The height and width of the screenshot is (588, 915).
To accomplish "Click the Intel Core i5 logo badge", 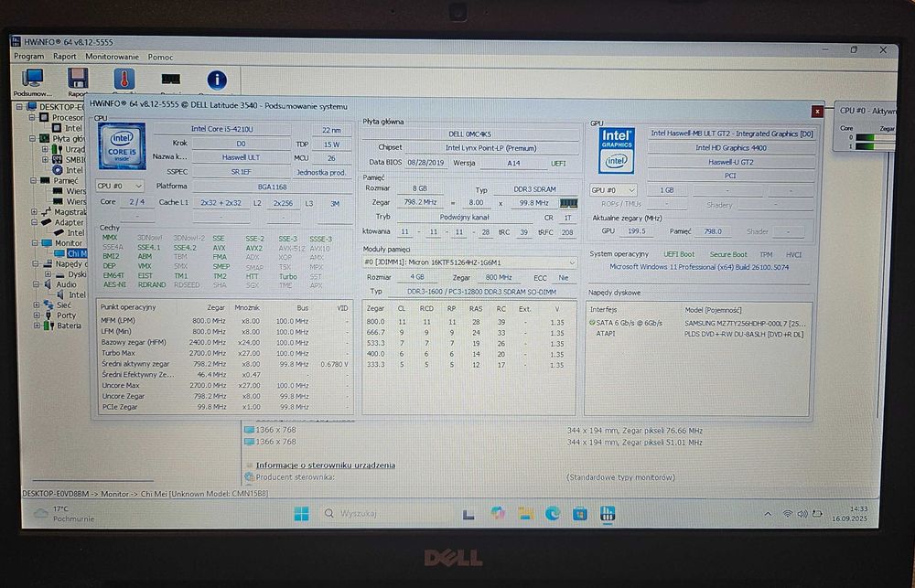I will tap(122, 145).
